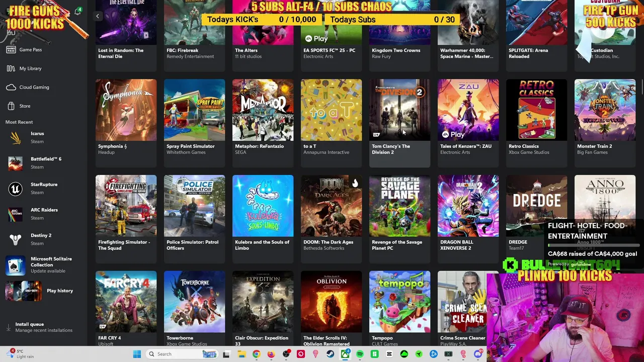
Task: Select Revenge of the Savage Planet cover
Action: (x=399, y=206)
